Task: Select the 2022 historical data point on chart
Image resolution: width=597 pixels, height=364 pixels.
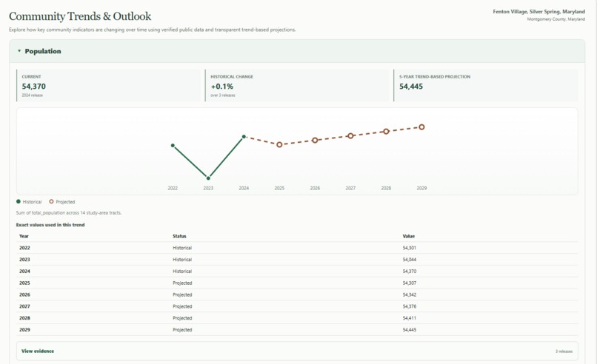Action: [x=173, y=145]
